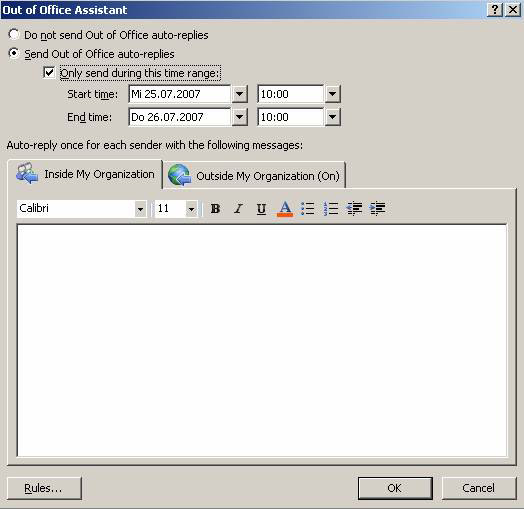Apply numbered list formatting
Screen dimensions: 524x509
[331, 209]
